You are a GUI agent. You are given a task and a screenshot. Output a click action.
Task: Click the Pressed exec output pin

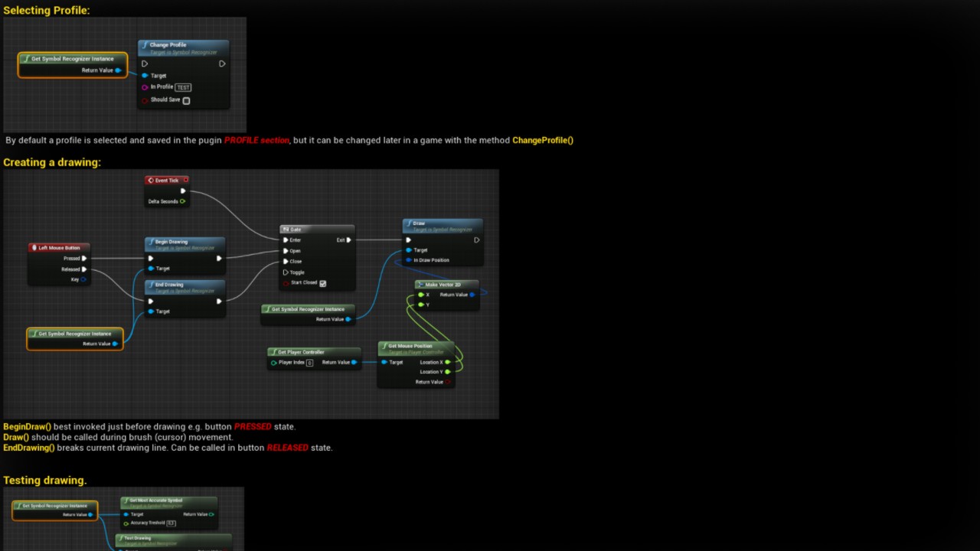(84, 259)
